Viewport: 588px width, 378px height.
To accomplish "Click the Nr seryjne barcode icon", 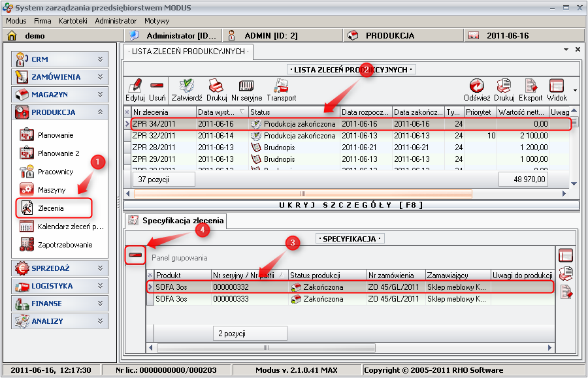I will click(246, 86).
